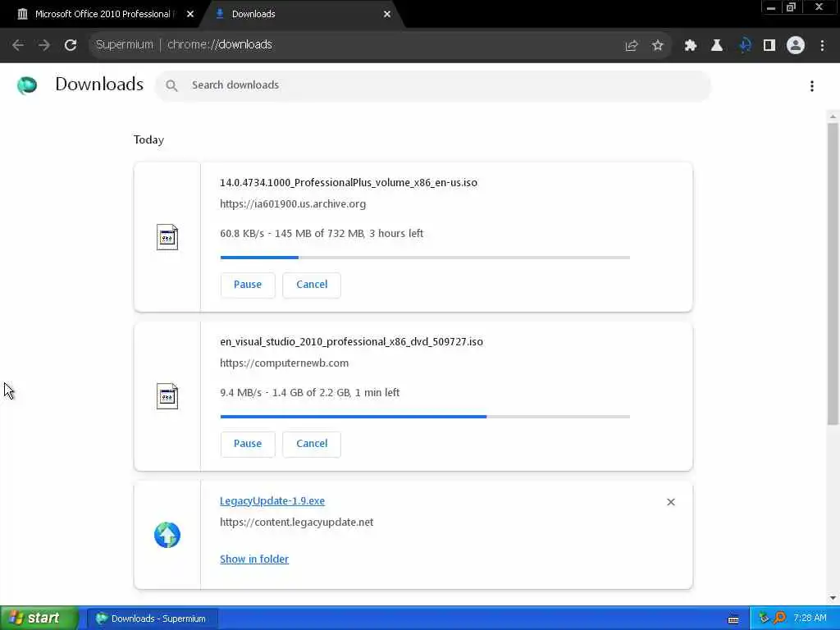
Task: Share this page from the address bar
Action: point(632,46)
